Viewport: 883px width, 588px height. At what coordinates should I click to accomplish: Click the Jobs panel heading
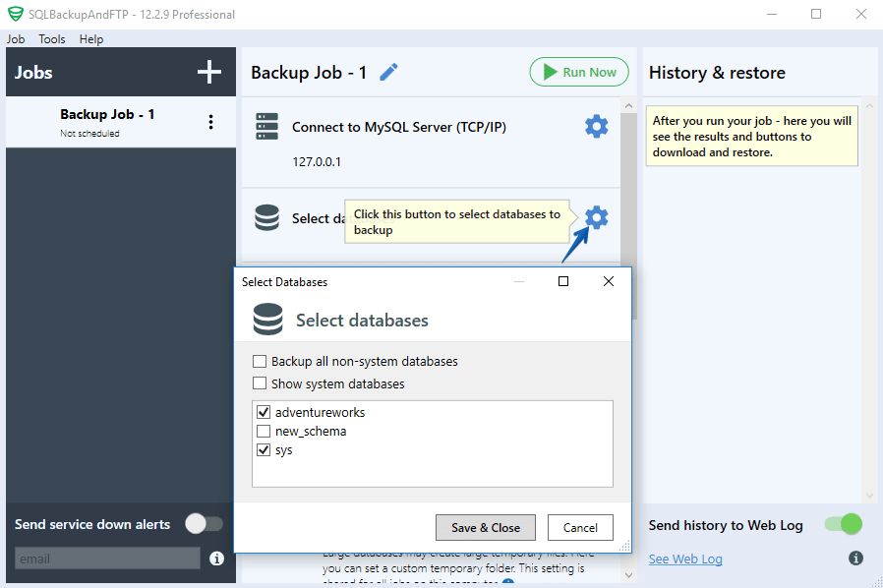[33, 73]
